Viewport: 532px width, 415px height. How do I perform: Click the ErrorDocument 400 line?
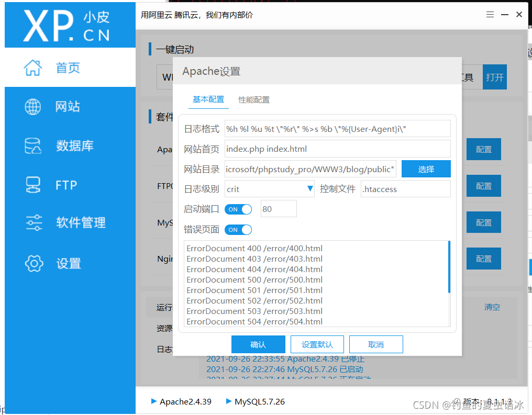pos(254,248)
